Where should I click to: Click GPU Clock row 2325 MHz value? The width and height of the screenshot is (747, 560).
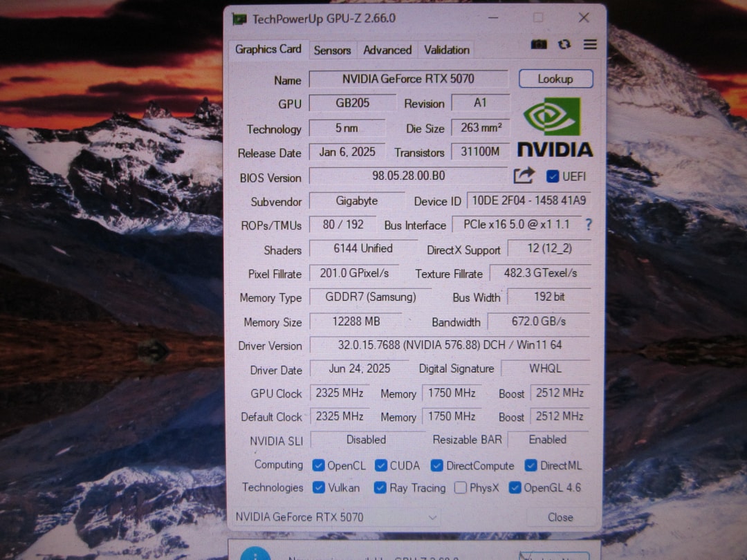340,393
